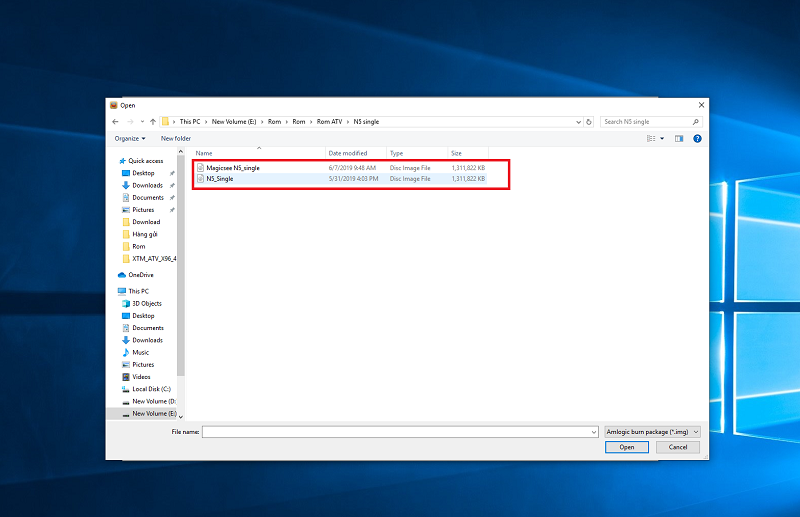This screenshot has height=517, width=800.
Task: Select the N5_Single disc image file
Action: click(x=219, y=178)
